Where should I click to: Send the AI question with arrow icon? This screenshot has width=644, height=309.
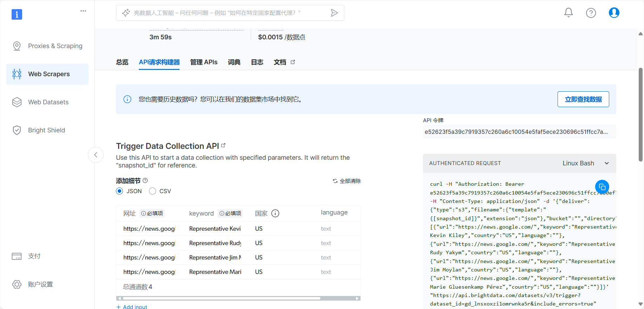point(334,13)
